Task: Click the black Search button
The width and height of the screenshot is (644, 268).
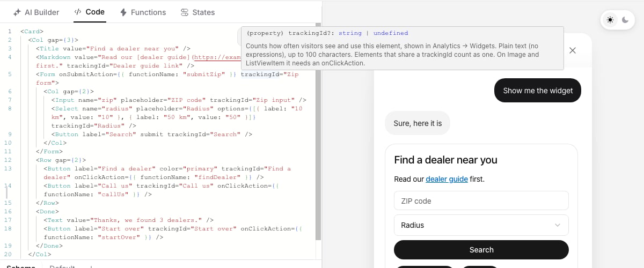Action: pos(481,250)
